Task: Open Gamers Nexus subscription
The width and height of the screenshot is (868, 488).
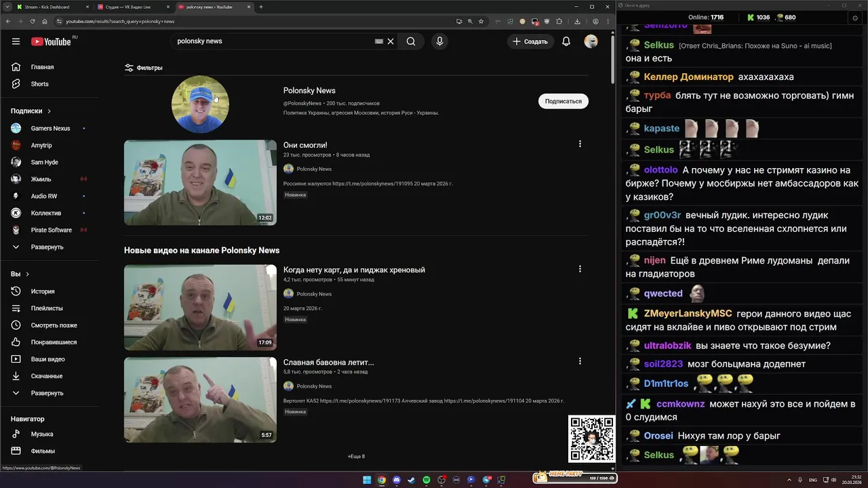Action: click(x=52, y=128)
